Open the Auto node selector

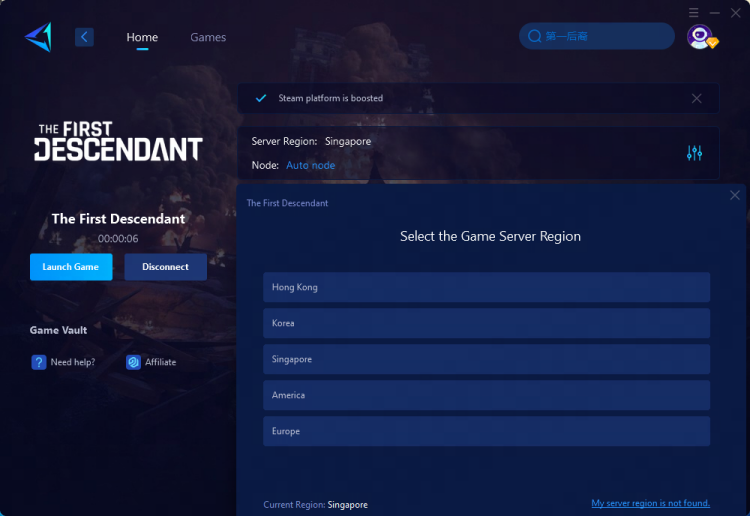coord(310,165)
